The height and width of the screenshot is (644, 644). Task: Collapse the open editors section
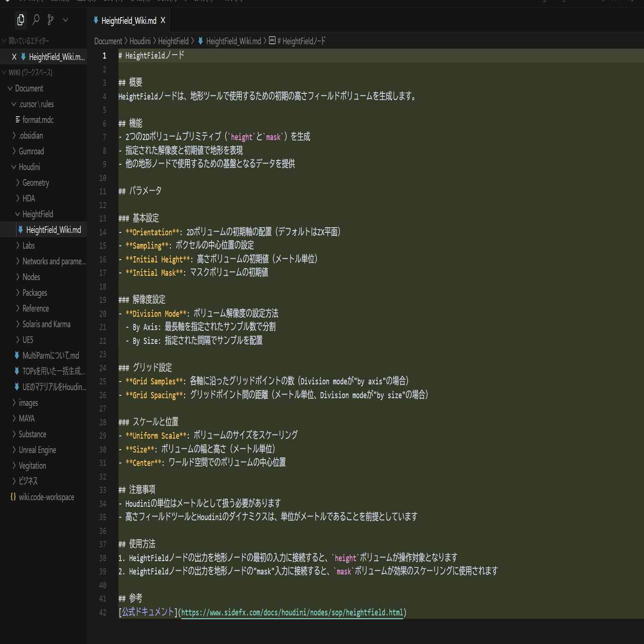click(29, 41)
